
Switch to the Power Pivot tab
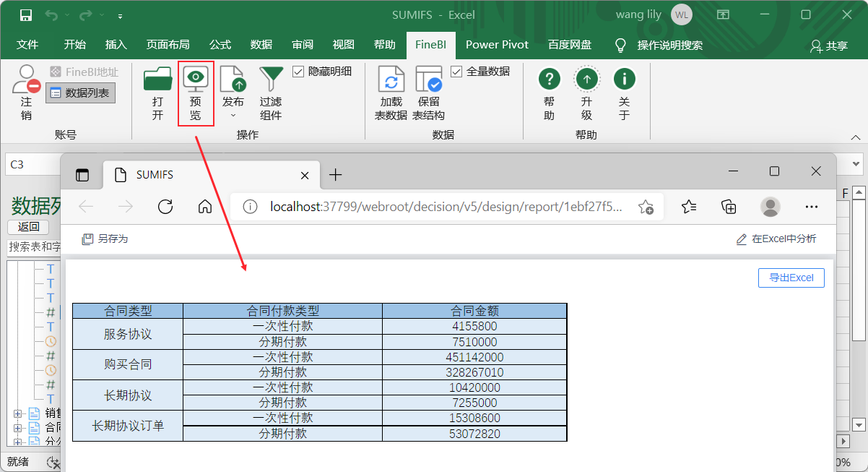pos(497,45)
